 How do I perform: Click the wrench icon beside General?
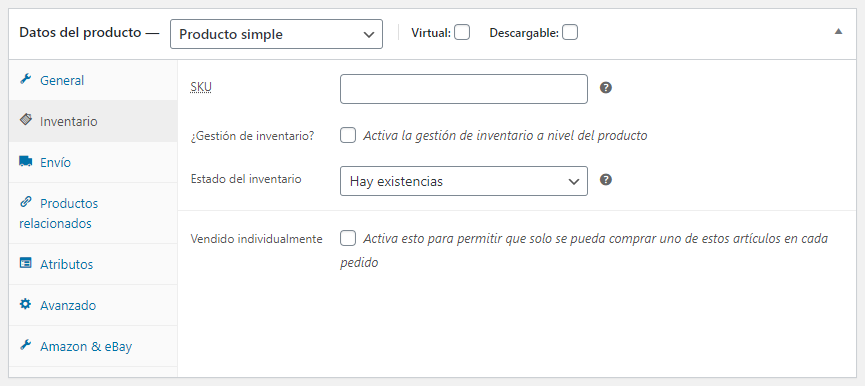[25, 79]
